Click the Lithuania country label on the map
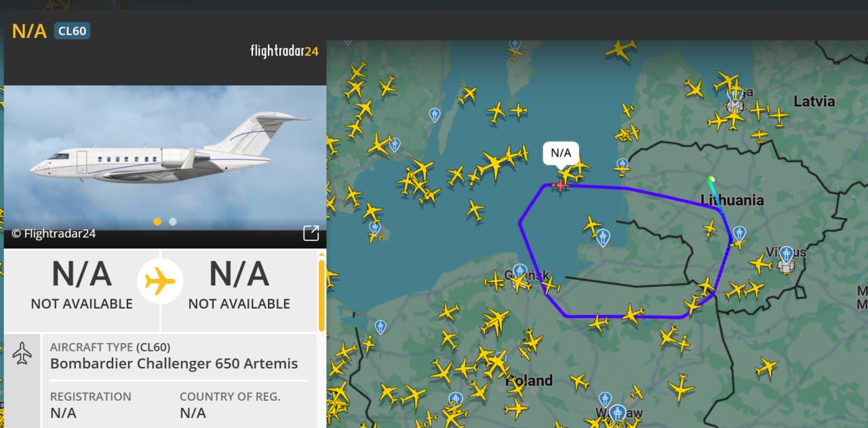This screenshot has width=868, height=428. pos(732,200)
